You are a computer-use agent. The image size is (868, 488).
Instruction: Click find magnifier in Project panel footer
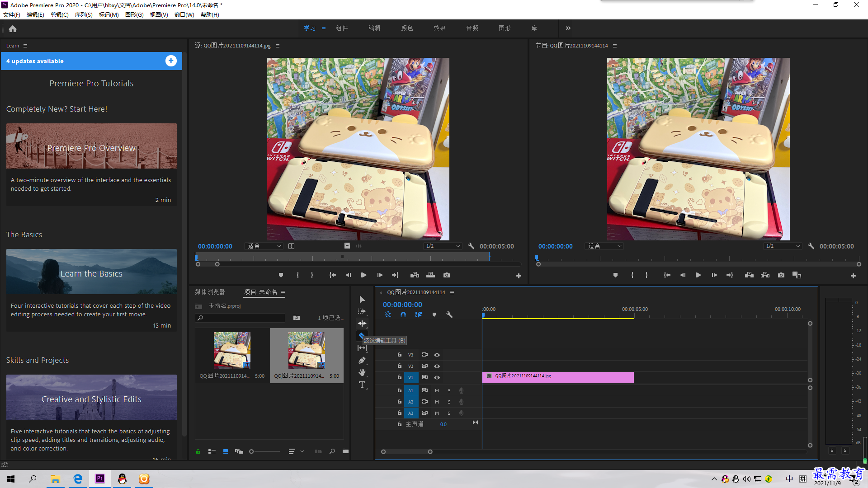332,451
